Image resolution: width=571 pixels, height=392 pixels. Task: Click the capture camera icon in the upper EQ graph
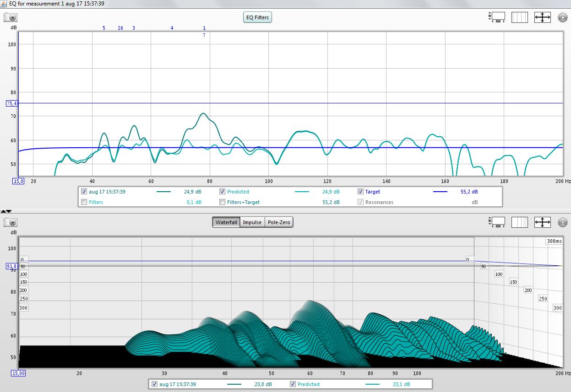(x=11, y=17)
